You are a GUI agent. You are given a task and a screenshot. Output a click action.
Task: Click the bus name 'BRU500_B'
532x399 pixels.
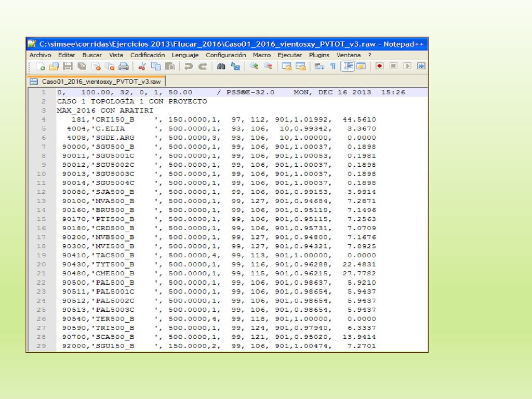115,210
